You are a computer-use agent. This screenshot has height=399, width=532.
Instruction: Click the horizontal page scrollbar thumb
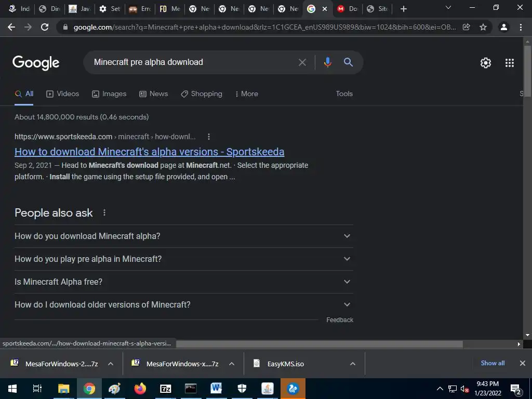pos(320,344)
